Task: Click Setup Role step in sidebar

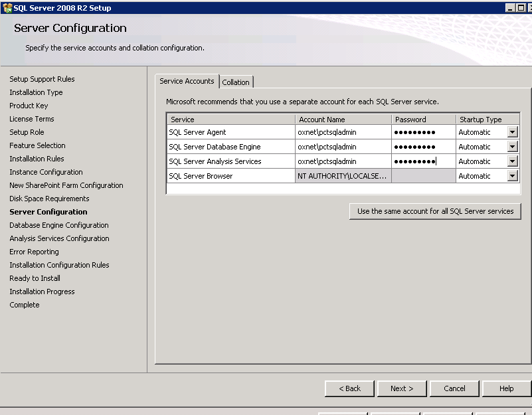Action: [27, 132]
